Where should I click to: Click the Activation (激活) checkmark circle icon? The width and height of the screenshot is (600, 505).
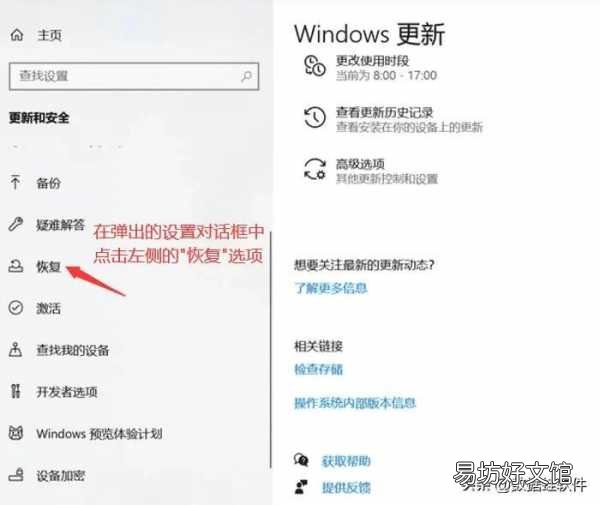[x=16, y=308]
